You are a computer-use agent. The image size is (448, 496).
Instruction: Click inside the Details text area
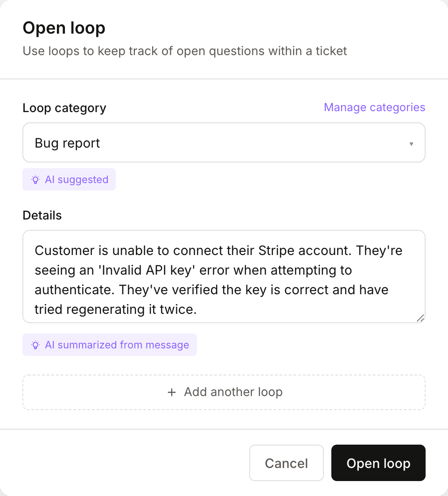click(224, 276)
